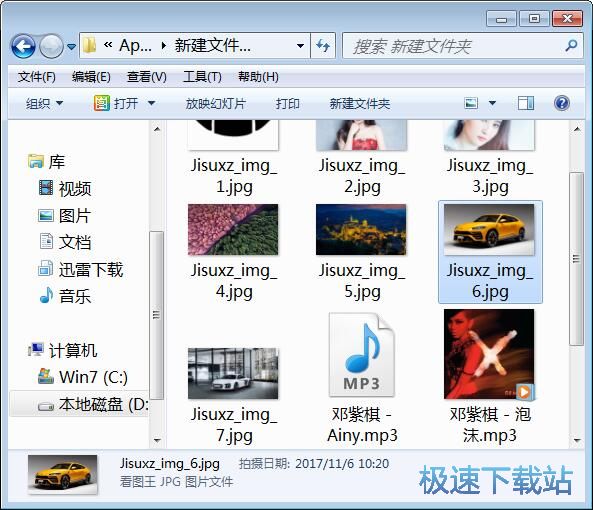593x510 pixels.
Task: Click 新建文件夹 toolbar button
Action: point(360,104)
